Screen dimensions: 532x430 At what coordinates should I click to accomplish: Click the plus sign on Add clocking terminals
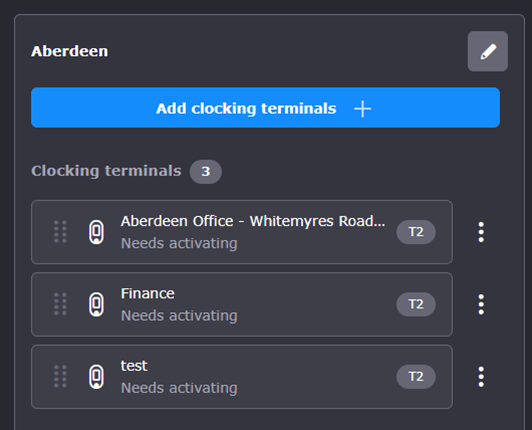[363, 109]
